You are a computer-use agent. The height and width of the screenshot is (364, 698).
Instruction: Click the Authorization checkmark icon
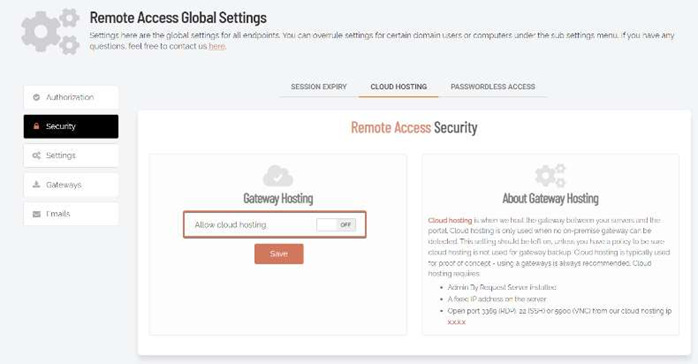(37, 97)
